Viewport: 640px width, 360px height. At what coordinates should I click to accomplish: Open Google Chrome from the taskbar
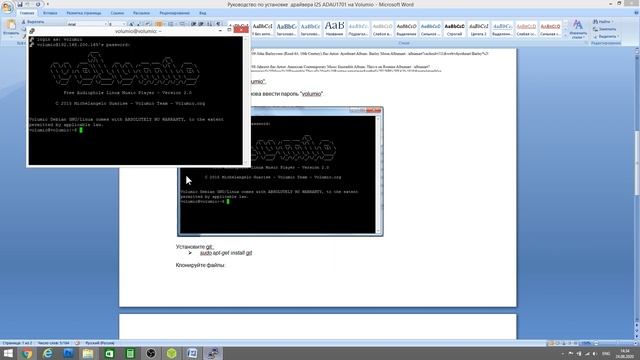[x=27, y=353]
